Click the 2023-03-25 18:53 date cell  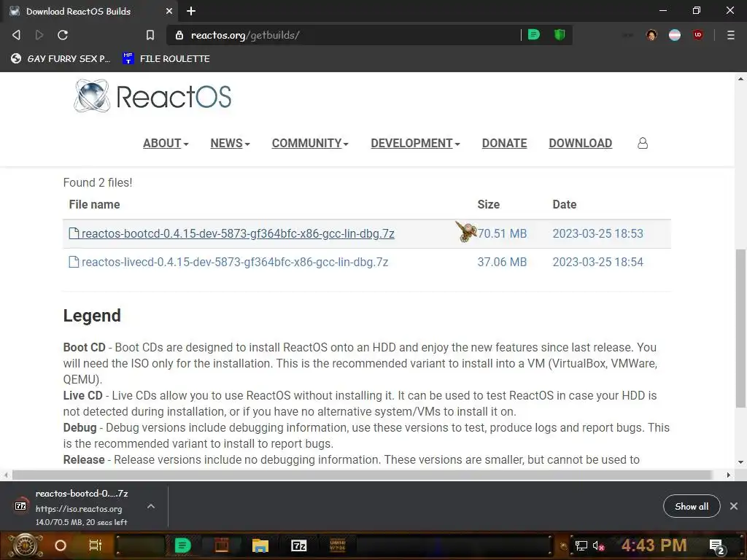pos(598,233)
